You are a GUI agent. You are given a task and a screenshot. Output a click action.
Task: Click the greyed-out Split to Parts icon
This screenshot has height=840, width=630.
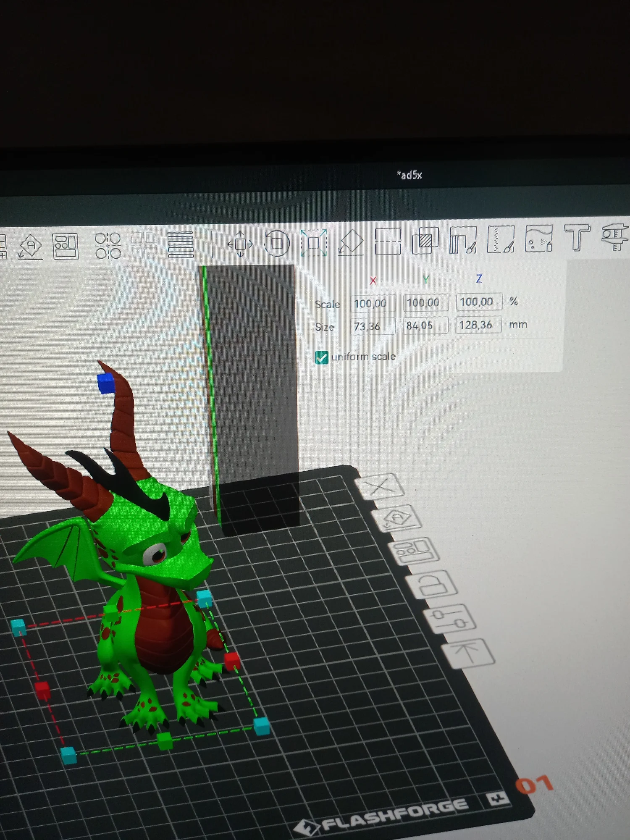tap(144, 245)
